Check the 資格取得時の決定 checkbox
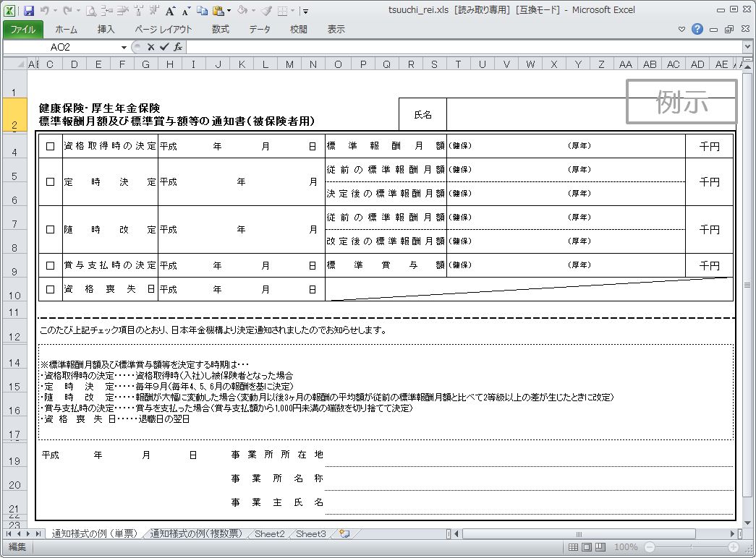 coord(49,145)
